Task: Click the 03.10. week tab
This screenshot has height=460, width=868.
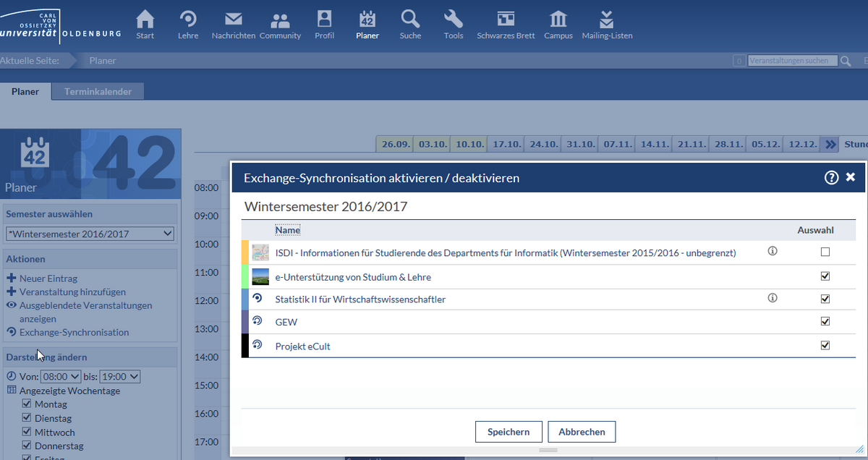Action: click(433, 144)
